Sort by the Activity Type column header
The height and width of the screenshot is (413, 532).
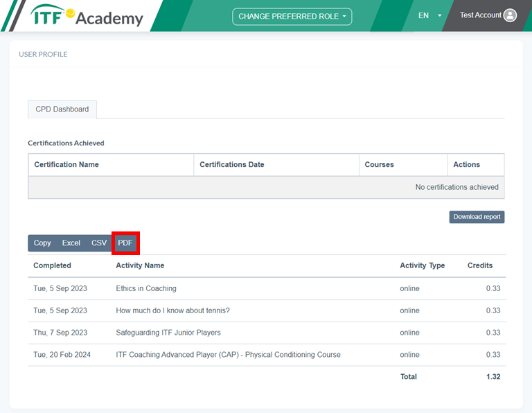coord(422,265)
